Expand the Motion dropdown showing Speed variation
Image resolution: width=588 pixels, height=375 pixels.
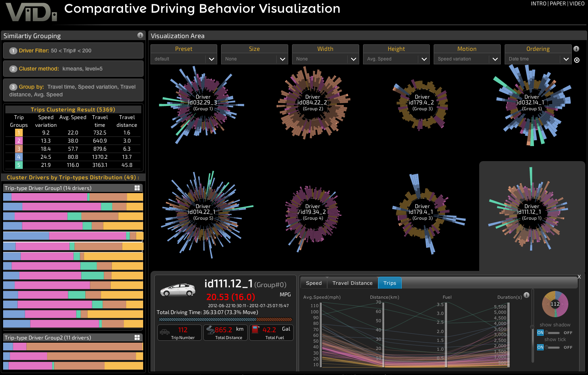pyautogui.click(x=467, y=59)
